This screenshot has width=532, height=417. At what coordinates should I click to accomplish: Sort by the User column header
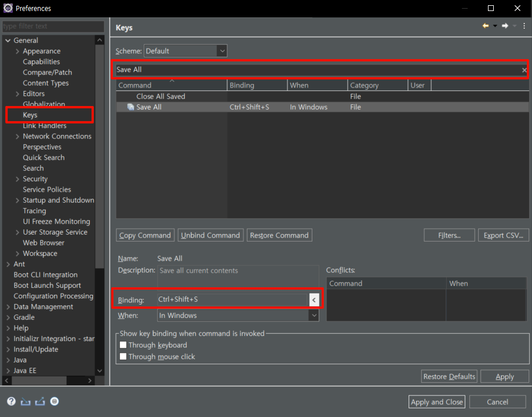click(x=420, y=85)
